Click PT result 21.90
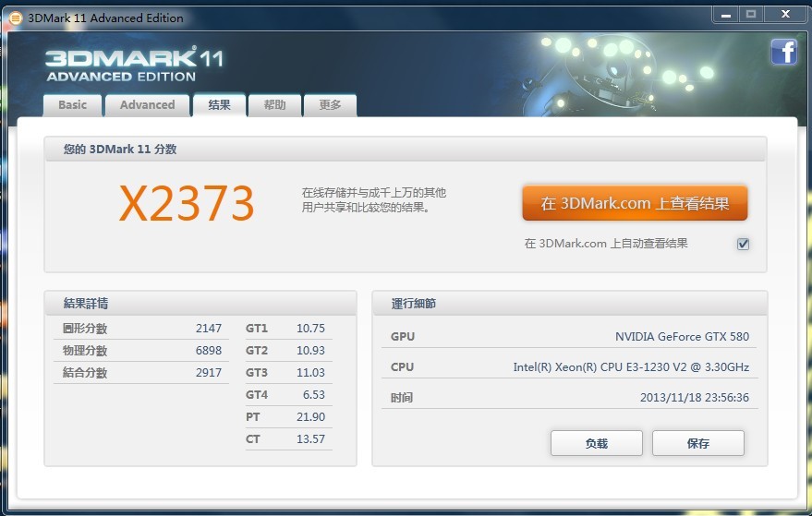Viewport: 812px width, 516px height. click(310, 416)
